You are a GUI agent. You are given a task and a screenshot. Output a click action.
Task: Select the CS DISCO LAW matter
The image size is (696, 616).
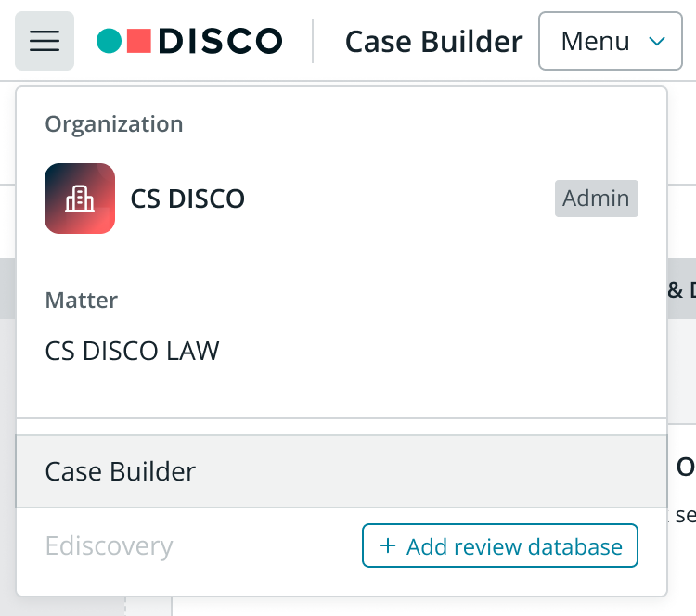pos(133,351)
